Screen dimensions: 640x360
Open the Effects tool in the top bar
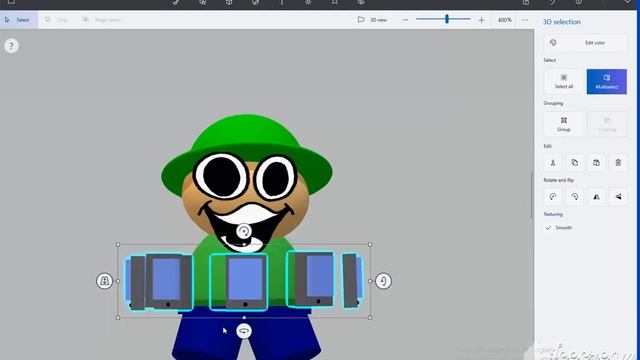(x=308, y=2)
